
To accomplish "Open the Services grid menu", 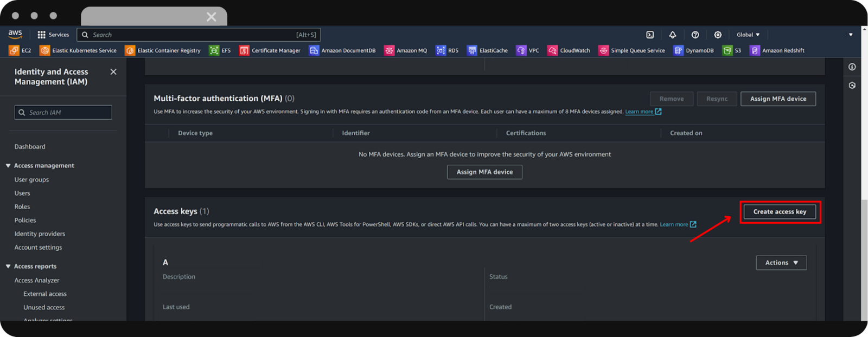I will (53, 35).
